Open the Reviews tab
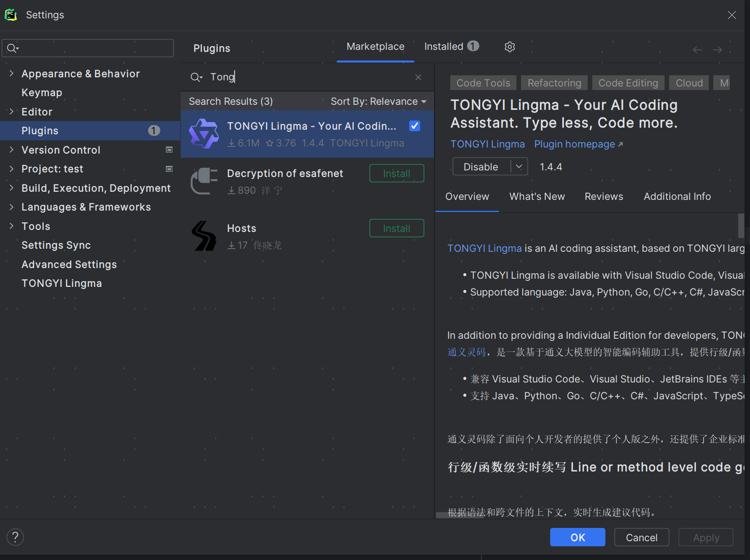 coord(604,197)
